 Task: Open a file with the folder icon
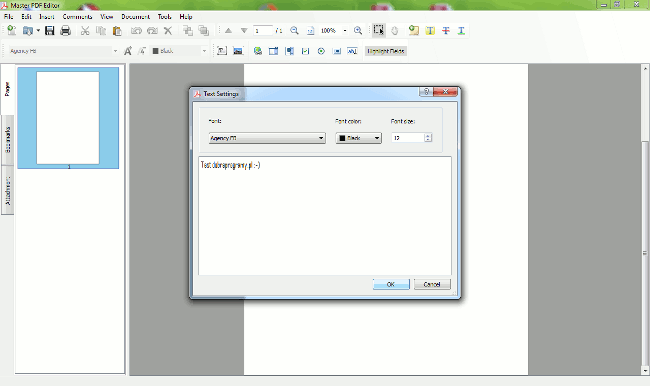point(28,30)
